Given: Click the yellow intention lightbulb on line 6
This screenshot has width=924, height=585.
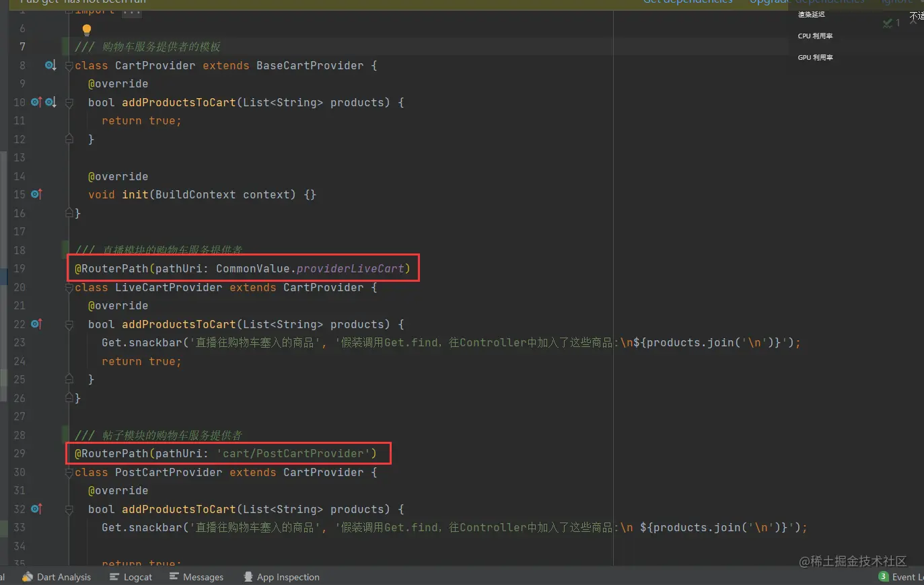Looking at the screenshot, I should click(86, 30).
